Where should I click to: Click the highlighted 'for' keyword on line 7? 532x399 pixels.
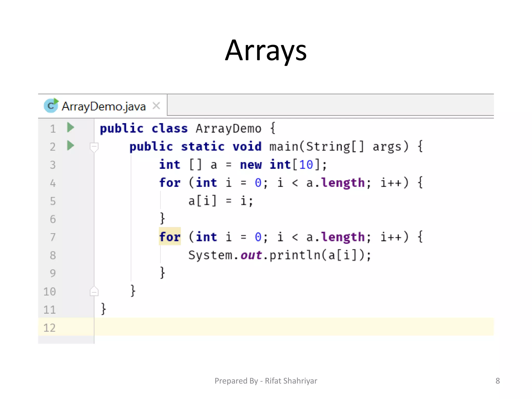pos(170,237)
